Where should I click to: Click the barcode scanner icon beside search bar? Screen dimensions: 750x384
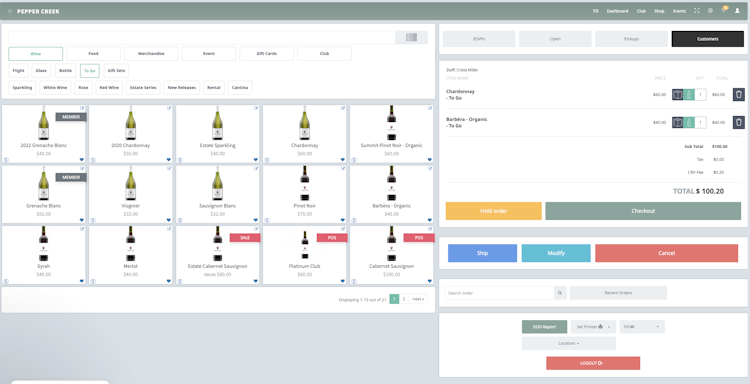[411, 37]
